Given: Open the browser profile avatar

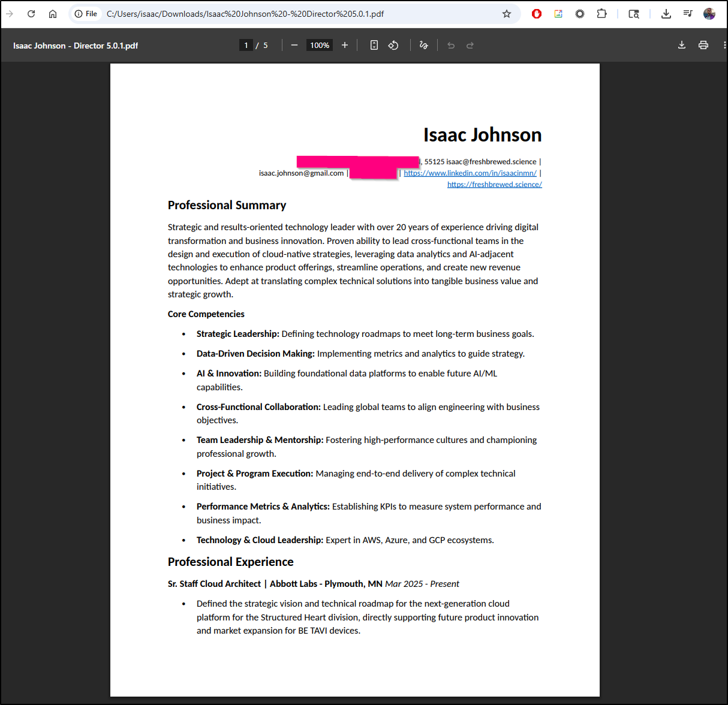Looking at the screenshot, I should (x=709, y=14).
